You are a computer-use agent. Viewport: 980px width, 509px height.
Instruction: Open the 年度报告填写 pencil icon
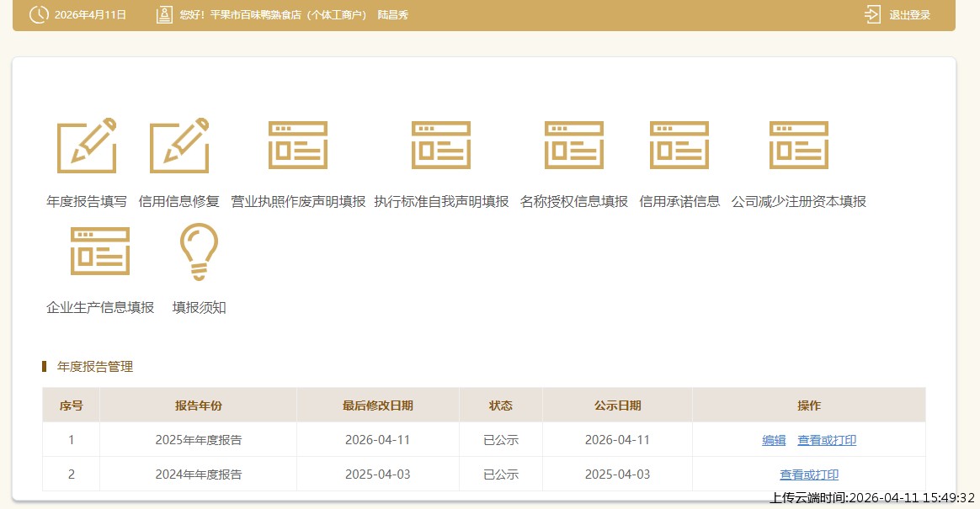point(87,146)
